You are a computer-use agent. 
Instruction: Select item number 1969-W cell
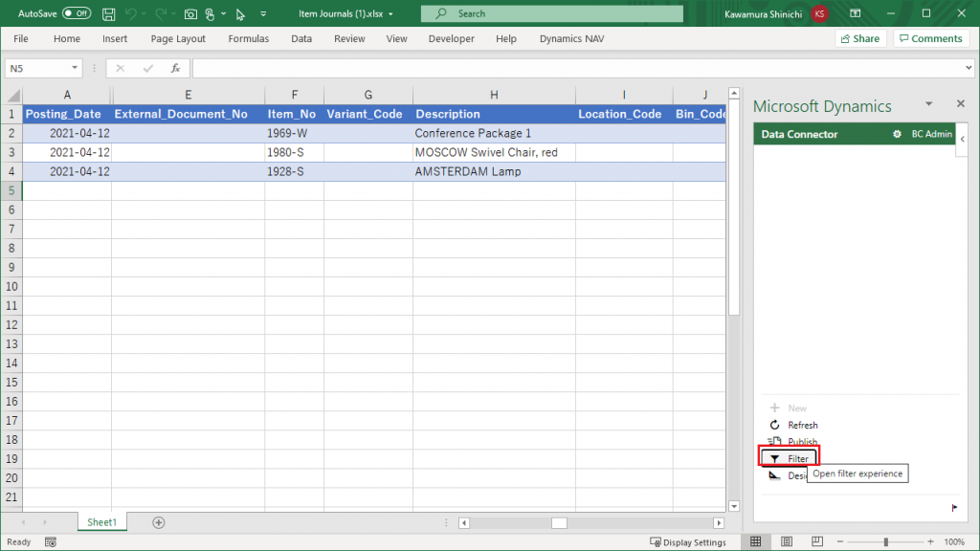295,133
